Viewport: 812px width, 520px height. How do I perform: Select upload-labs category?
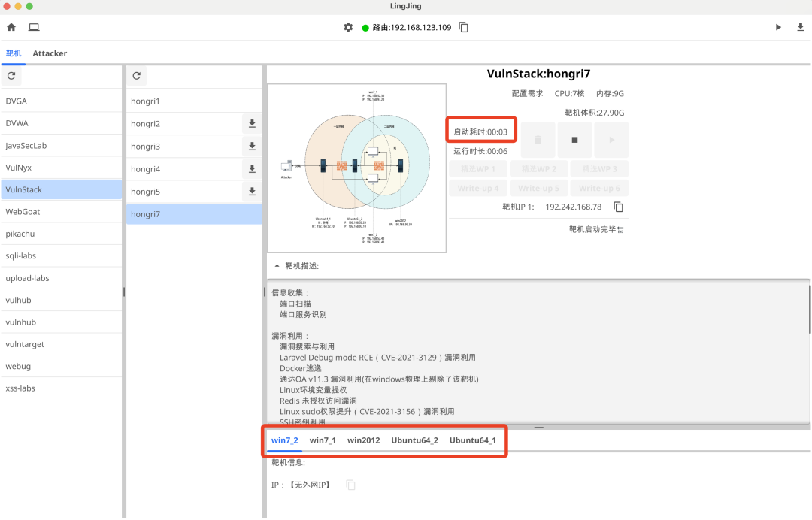(61, 278)
